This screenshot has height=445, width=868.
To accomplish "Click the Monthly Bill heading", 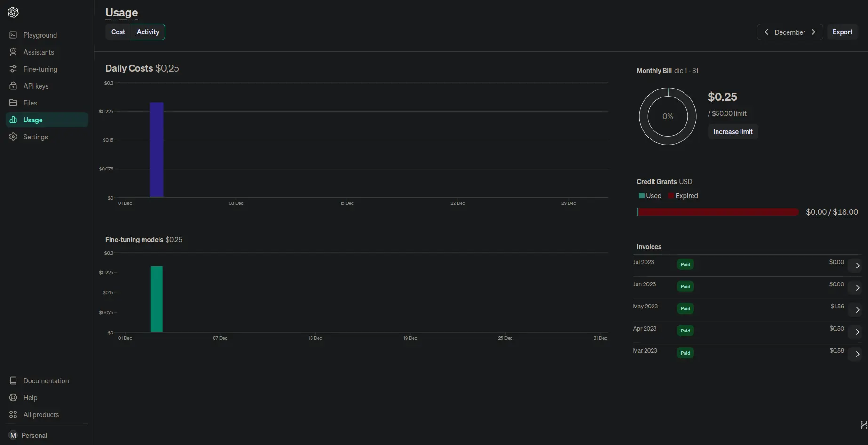I will pyautogui.click(x=654, y=71).
